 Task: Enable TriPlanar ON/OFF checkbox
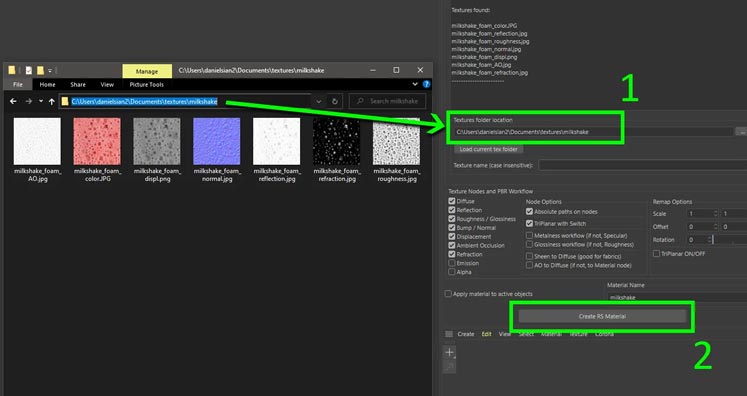(656, 254)
